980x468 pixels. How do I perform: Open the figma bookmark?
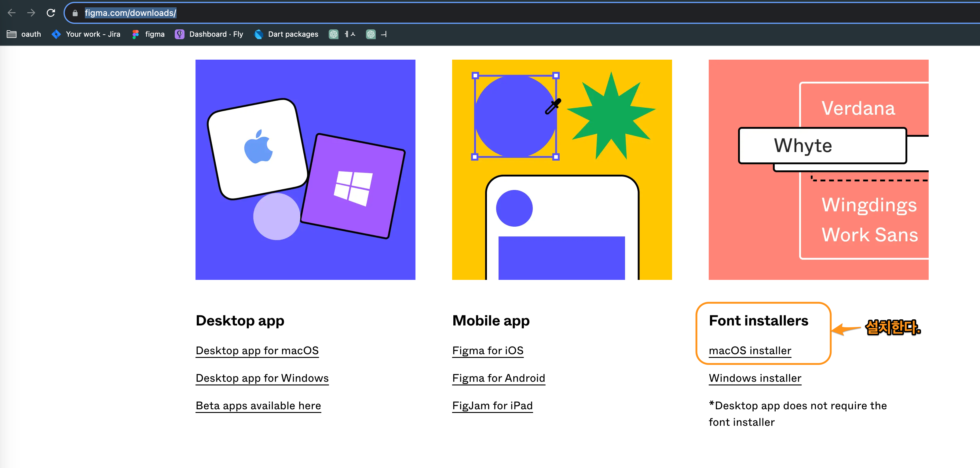pyautogui.click(x=148, y=34)
